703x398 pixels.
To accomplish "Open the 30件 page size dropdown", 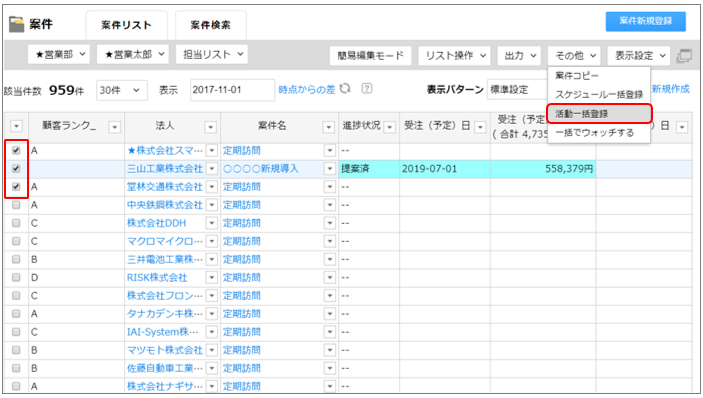I will 119,90.
